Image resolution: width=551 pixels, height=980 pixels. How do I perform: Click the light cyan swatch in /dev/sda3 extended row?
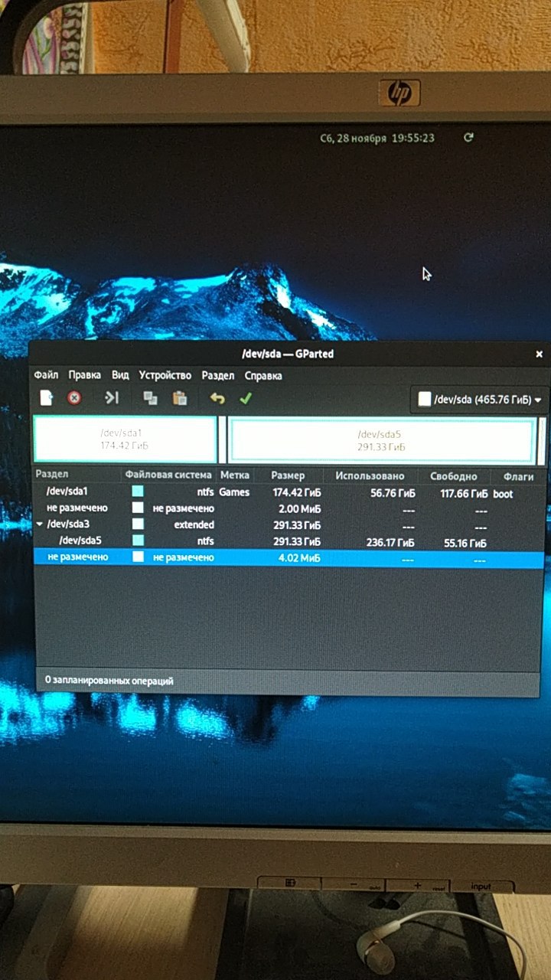pyautogui.click(x=138, y=524)
